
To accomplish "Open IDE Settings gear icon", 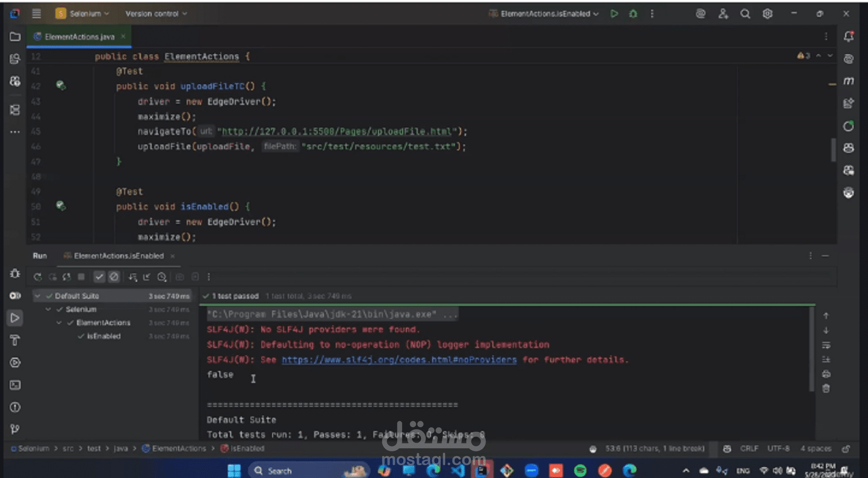I will point(767,14).
